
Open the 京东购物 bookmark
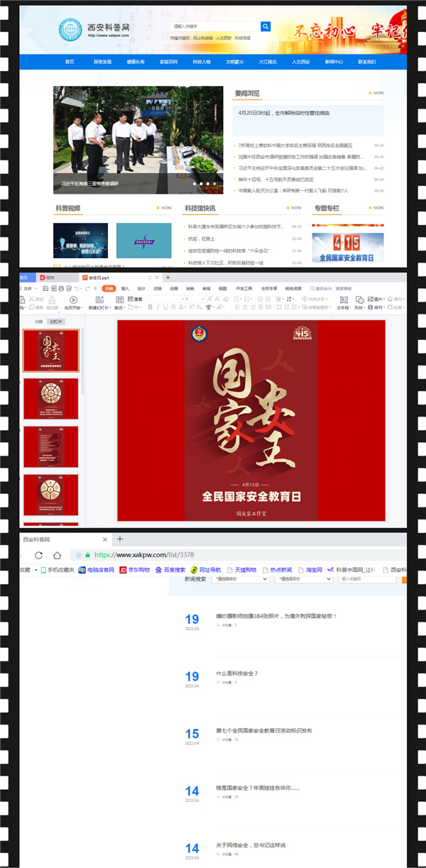point(135,570)
